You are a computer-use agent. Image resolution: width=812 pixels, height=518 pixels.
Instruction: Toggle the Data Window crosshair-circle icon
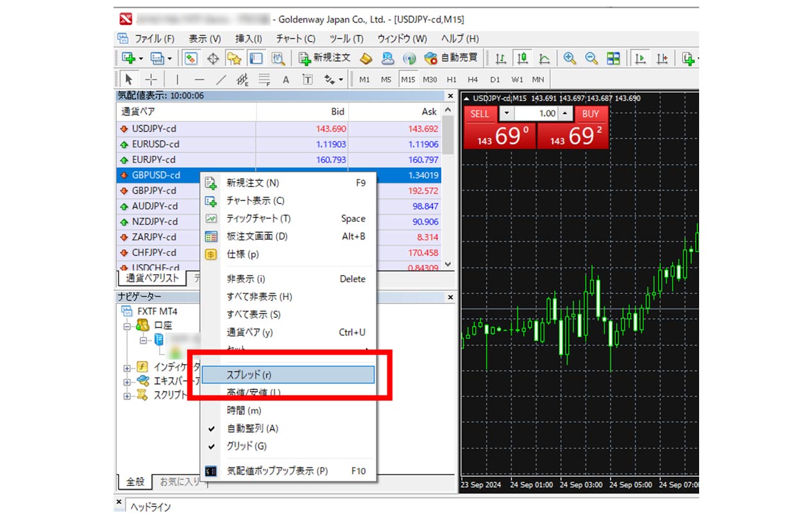tap(212, 58)
